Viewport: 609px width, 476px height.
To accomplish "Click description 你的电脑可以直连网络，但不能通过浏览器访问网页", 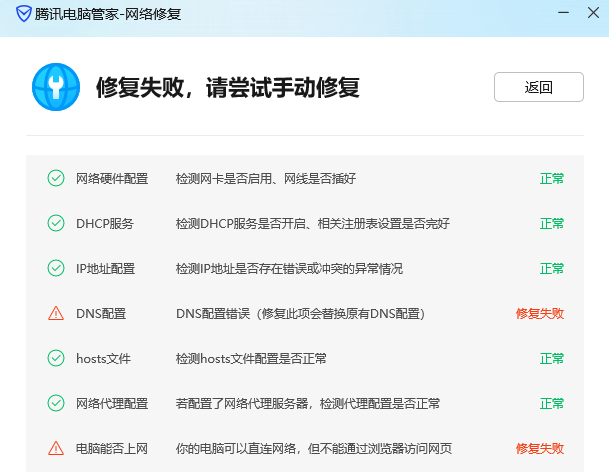I will pos(314,449).
